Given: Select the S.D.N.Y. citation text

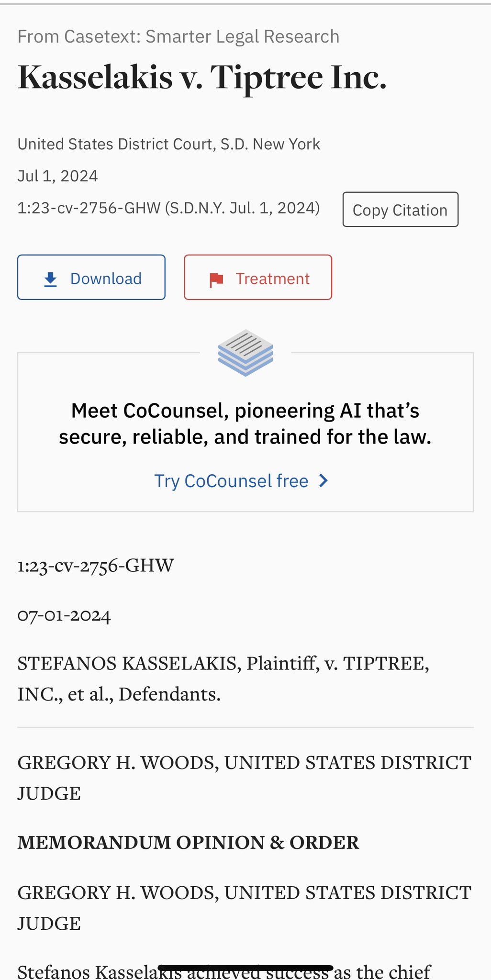Looking at the screenshot, I should (x=168, y=208).
